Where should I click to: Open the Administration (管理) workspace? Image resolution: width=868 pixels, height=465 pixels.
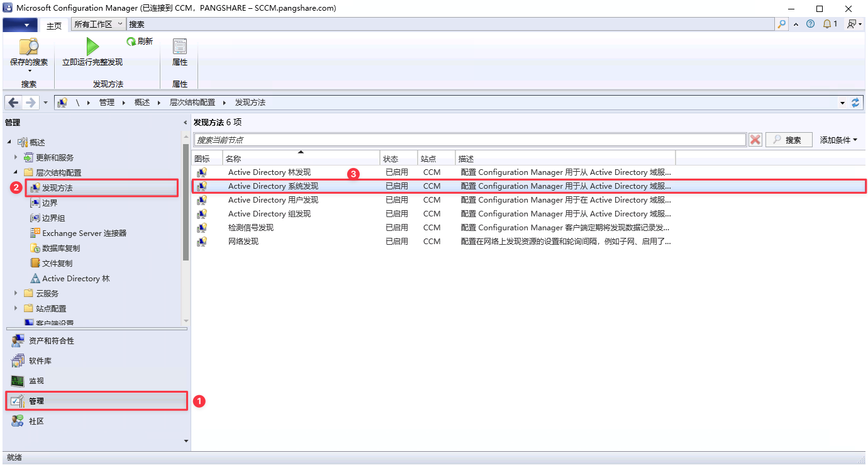click(x=96, y=401)
